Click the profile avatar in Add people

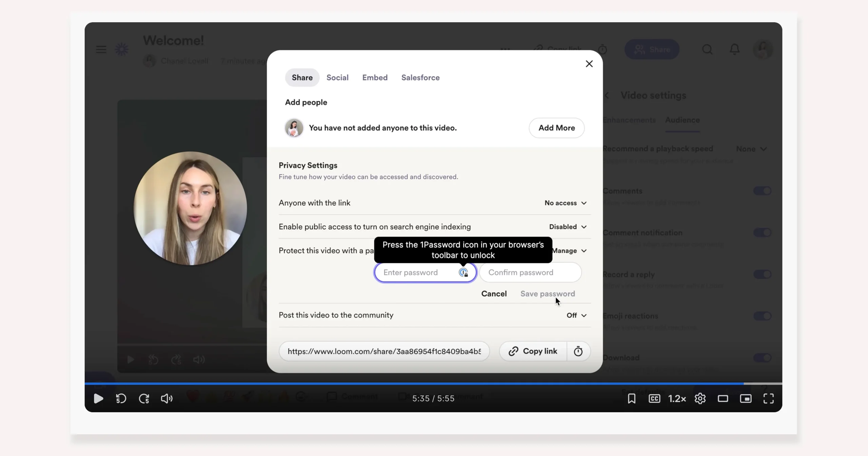coord(294,128)
